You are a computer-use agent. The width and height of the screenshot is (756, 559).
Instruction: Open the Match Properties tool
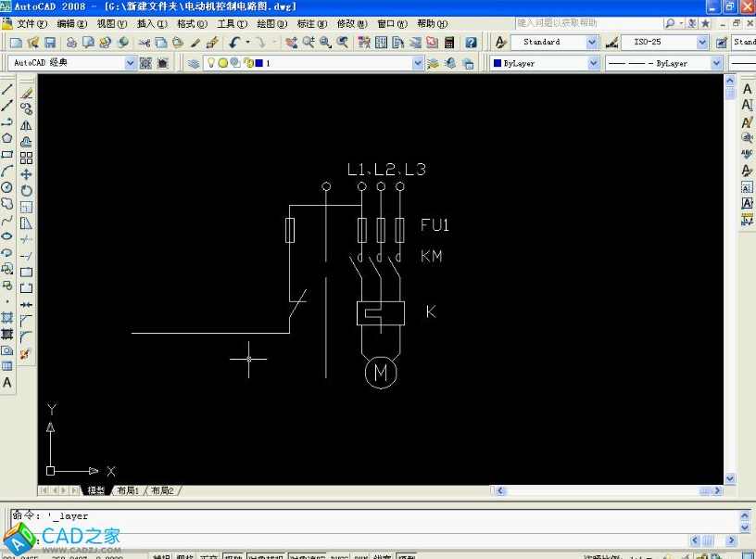(x=209, y=41)
